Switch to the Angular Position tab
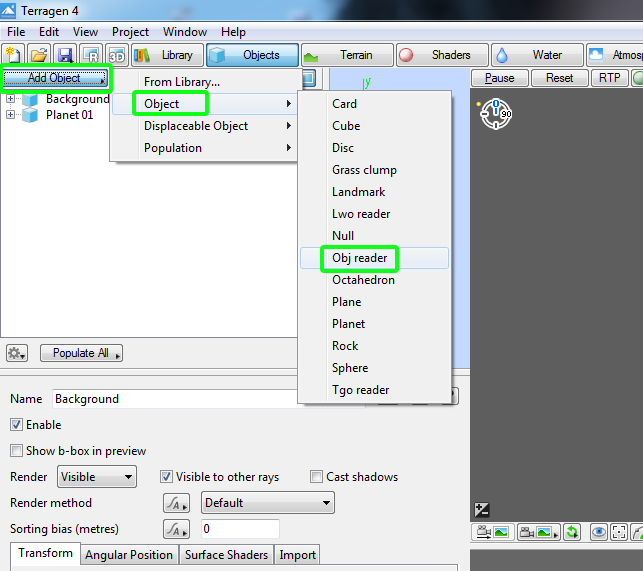The height and width of the screenshot is (571, 643). click(129, 555)
